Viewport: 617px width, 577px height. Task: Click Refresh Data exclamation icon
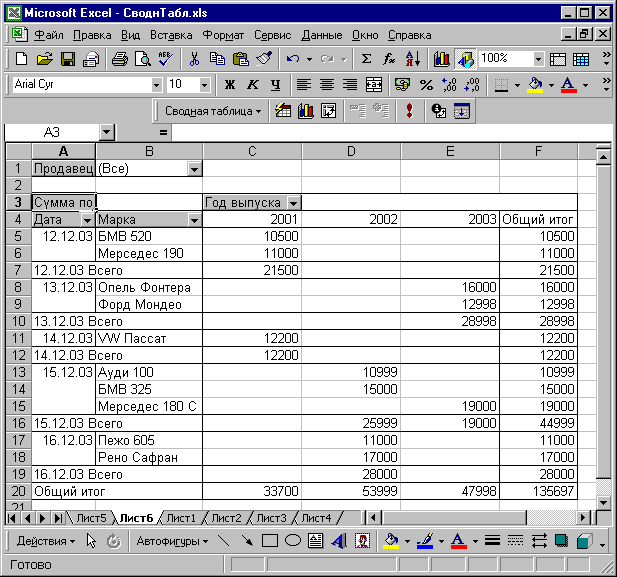(410, 111)
